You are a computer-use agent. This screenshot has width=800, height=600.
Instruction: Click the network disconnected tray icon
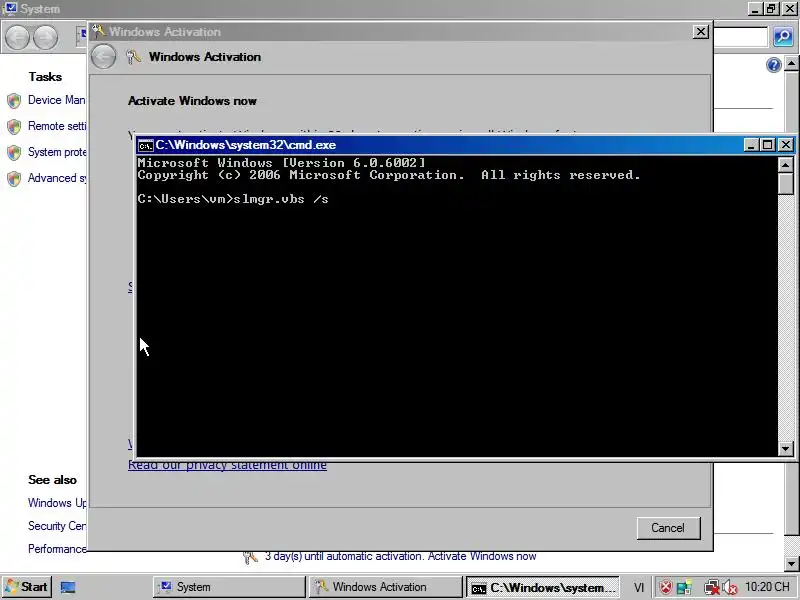[711, 587]
